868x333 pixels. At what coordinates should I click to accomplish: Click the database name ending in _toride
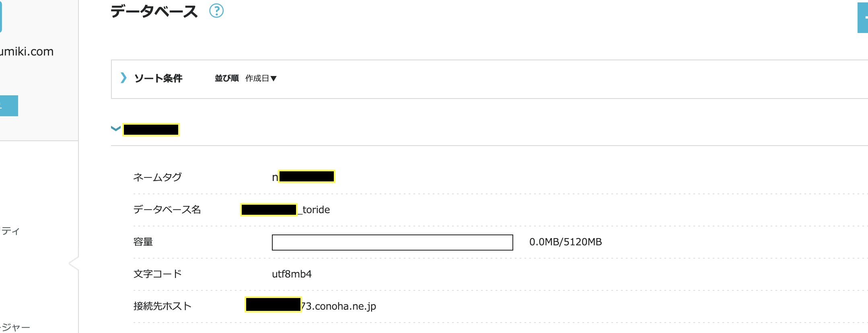point(285,210)
